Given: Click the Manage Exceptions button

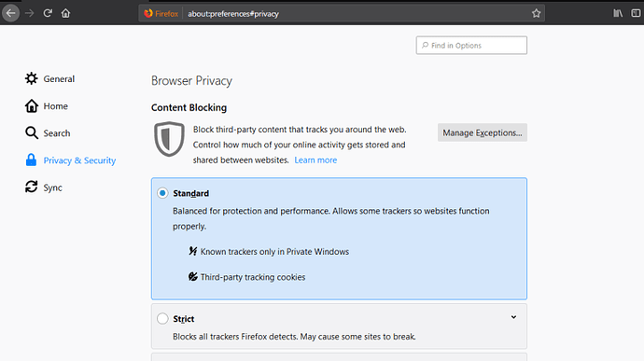Looking at the screenshot, I should [x=483, y=132].
